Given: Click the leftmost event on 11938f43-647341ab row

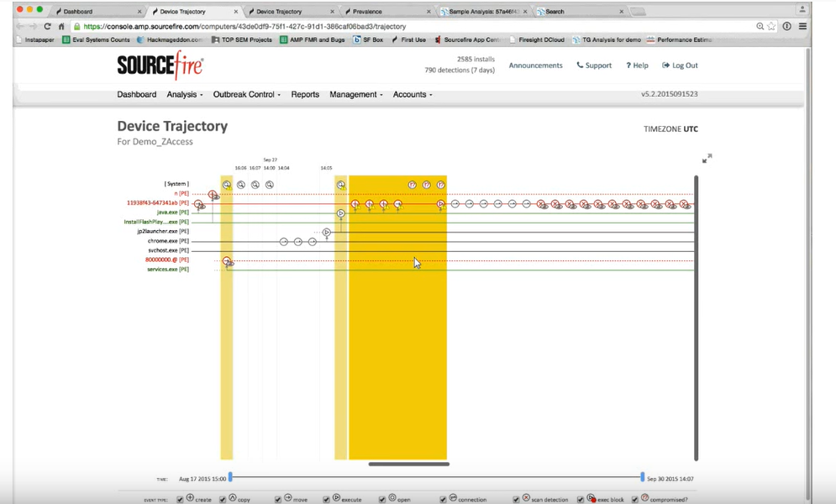Looking at the screenshot, I should click(198, 204).
